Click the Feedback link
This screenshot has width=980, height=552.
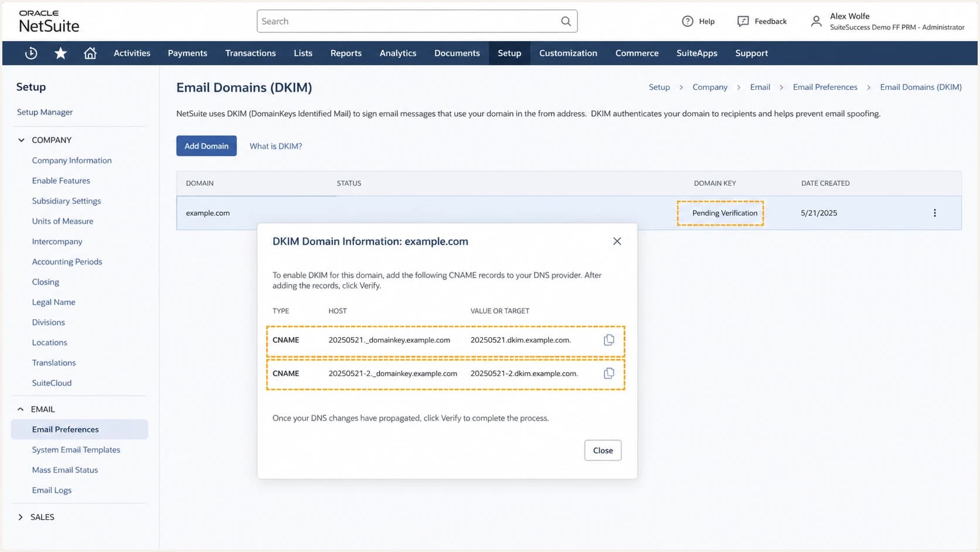pos(771,22)
